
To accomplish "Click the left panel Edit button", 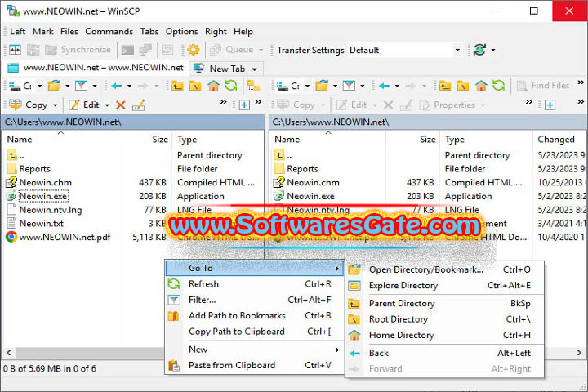I will pos(84,105).
